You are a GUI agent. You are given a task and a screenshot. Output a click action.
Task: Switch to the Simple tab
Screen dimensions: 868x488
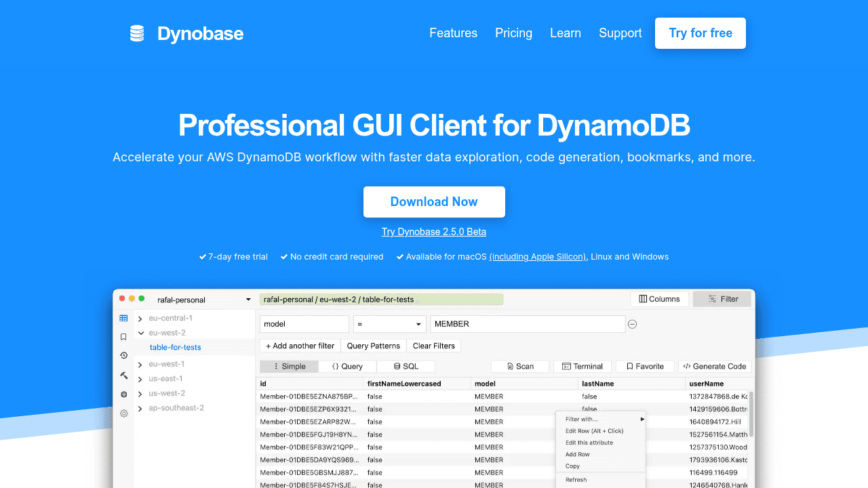(289, 366)
